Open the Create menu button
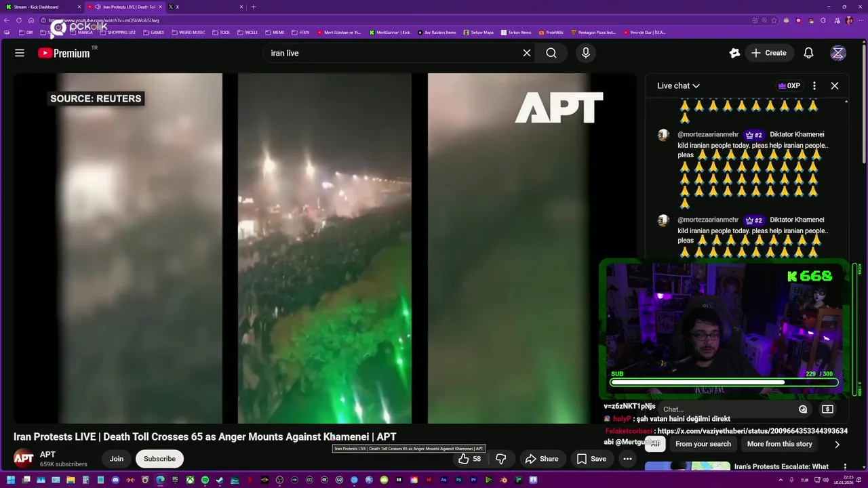 pos(769,53)
